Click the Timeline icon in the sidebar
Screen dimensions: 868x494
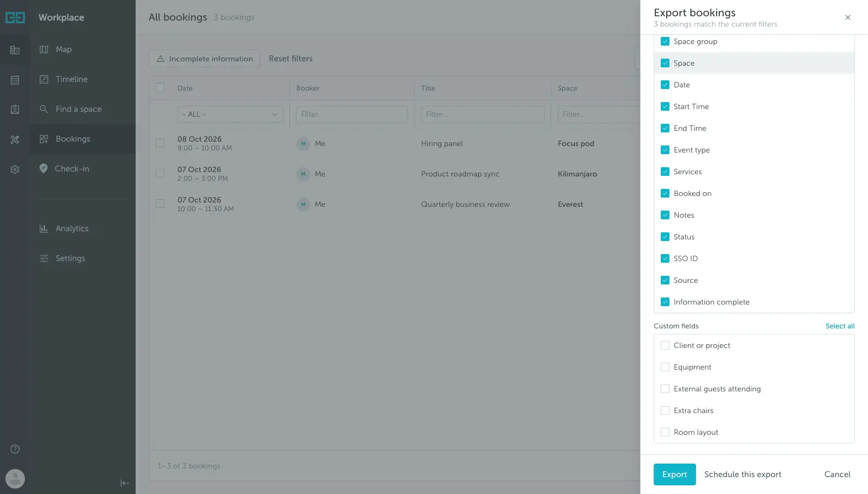44,79
